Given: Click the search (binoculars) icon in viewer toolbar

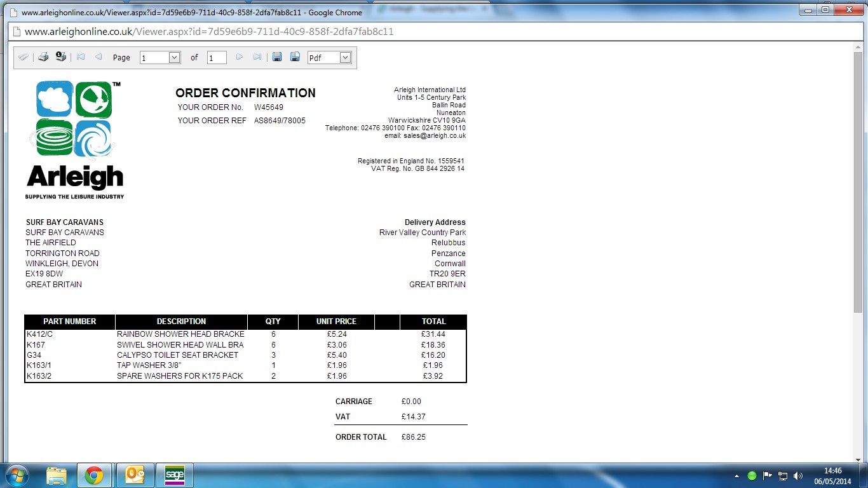Looking at the screenshot, I should 24,57.
